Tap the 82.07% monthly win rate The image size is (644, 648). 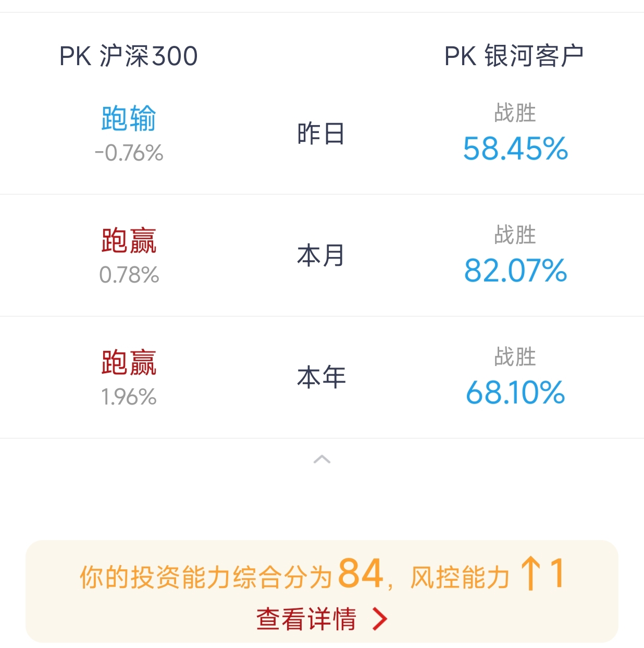click(515, 271)
